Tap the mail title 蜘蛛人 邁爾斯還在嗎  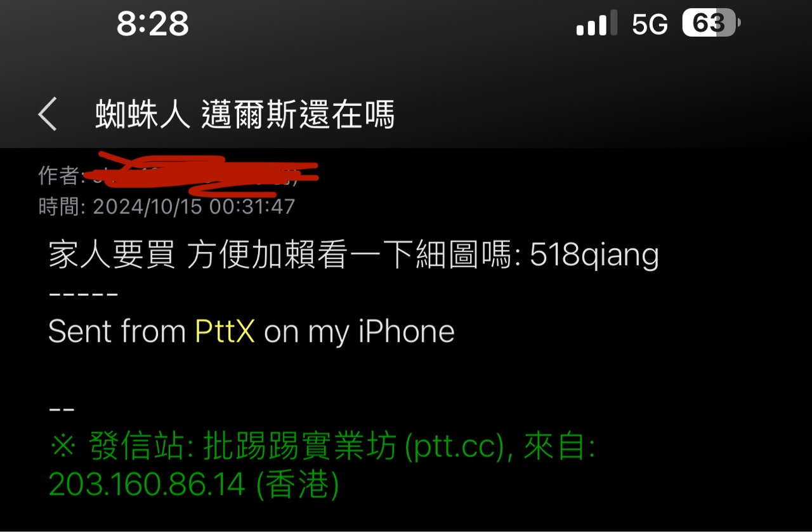coord(245,115)
